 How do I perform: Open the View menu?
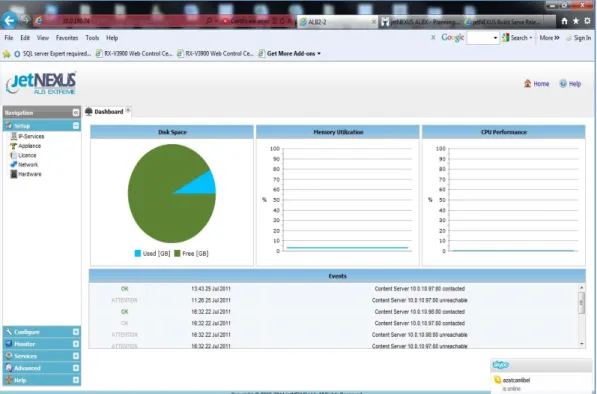(43, 38)
